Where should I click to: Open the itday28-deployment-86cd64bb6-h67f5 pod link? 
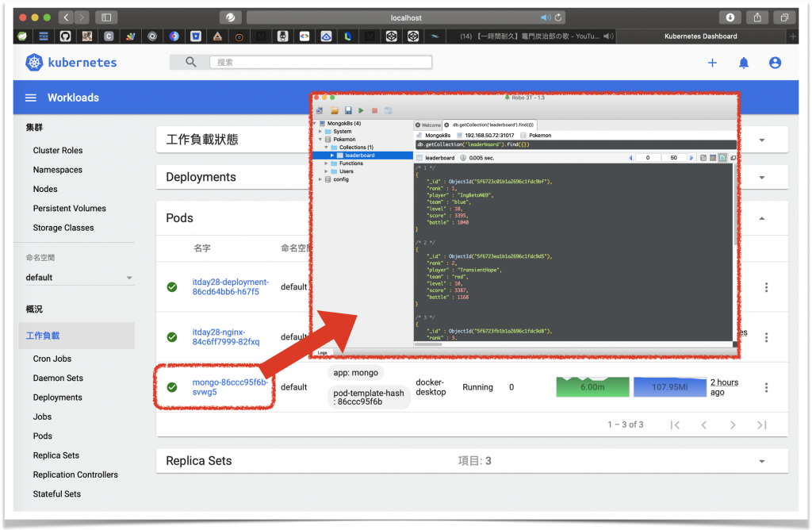coord(231,287)
